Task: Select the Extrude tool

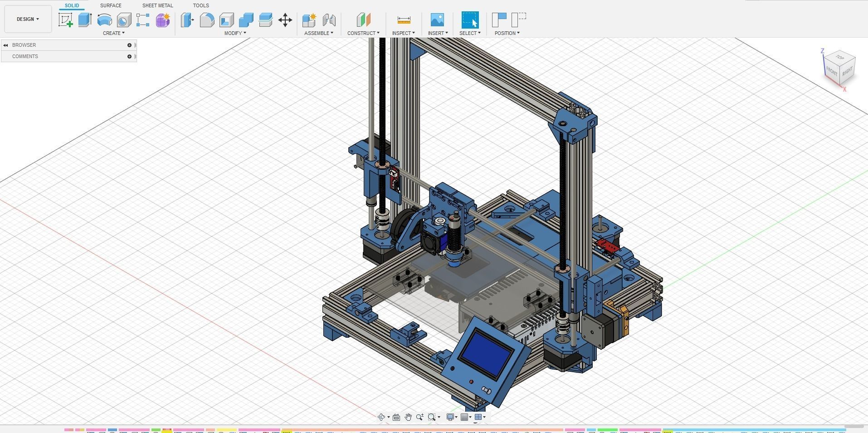Action: [x=85, y=20]
